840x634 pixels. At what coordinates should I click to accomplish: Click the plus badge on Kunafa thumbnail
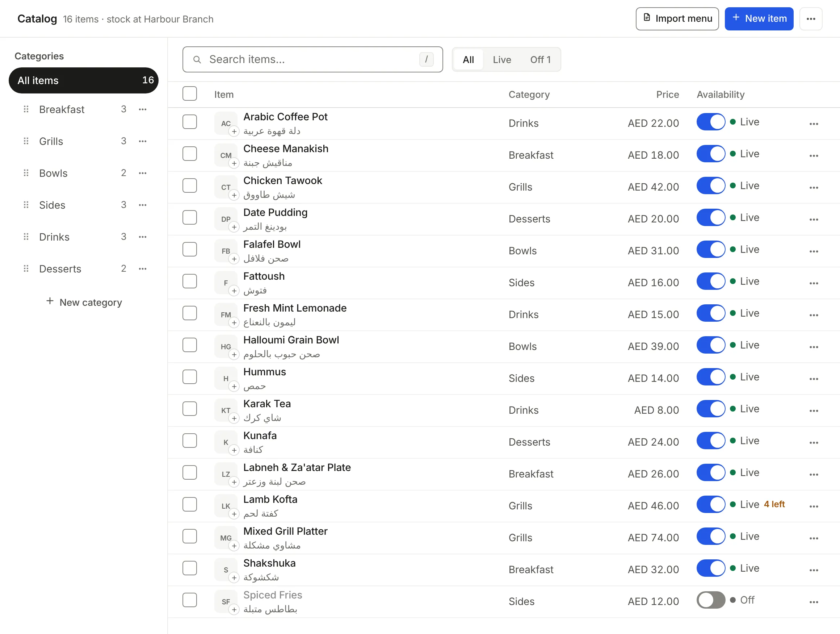234,451
